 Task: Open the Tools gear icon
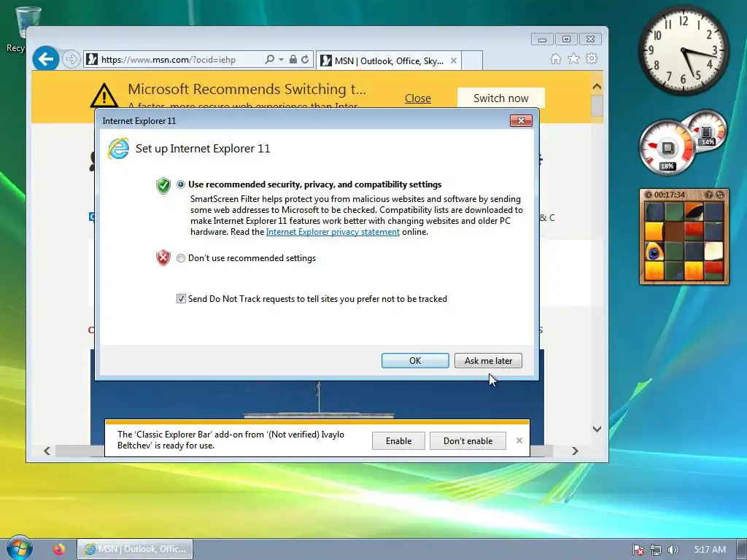coord(592,58)
